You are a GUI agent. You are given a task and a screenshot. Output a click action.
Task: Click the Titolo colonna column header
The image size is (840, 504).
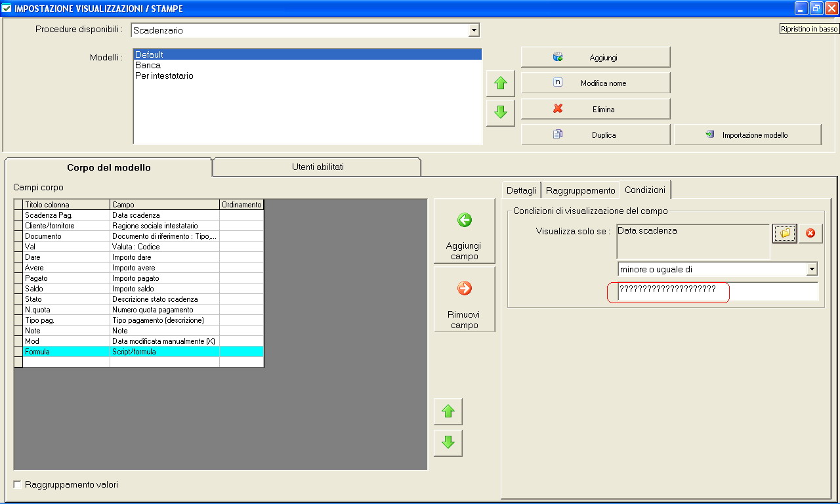tap(66, 205)
